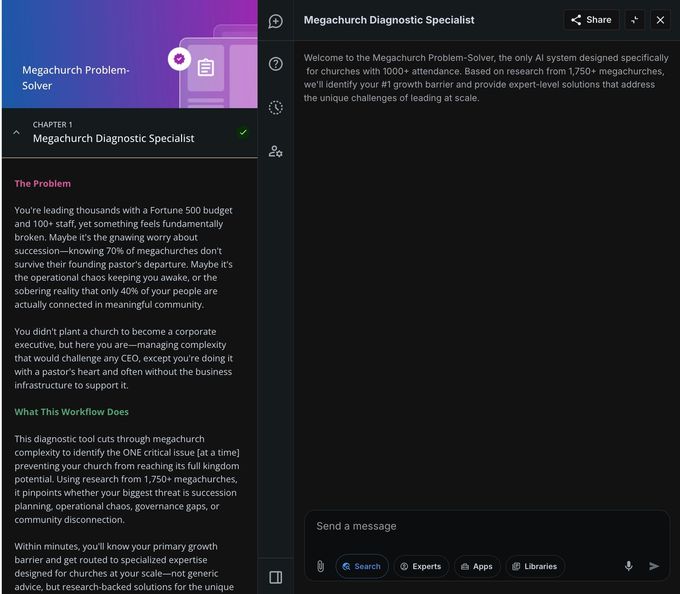Send message with the arrow icon
The image size is (680, 594).
tap(654, 566)
